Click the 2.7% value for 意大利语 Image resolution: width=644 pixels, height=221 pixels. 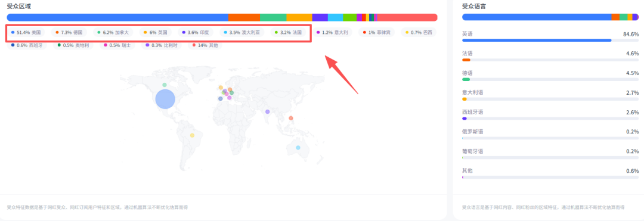pyautogui.click(x=633, y=93)
